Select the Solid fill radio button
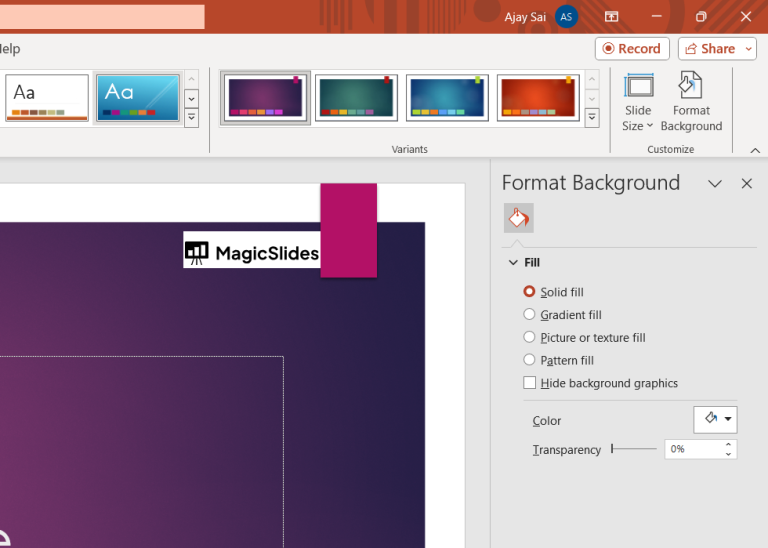 529,291
